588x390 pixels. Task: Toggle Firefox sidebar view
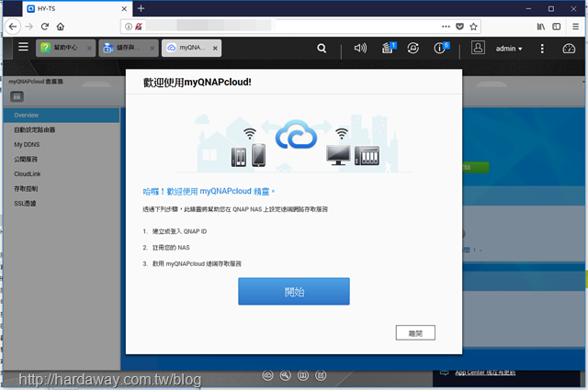pyautogui.click(x=557, y=27)
